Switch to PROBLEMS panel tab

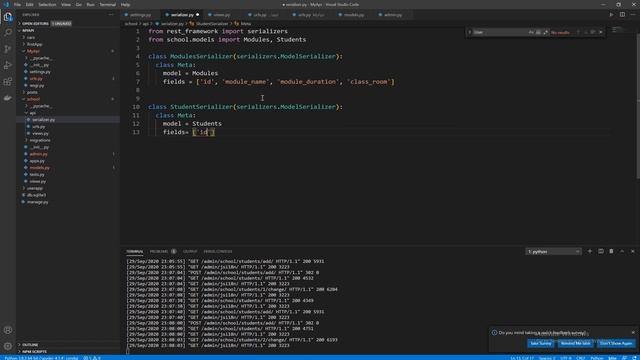[x=162, y=251]
